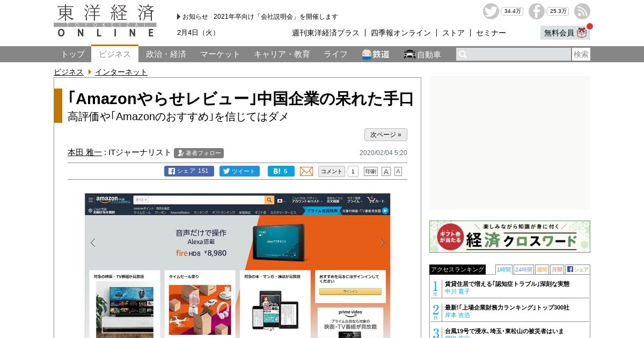Open the ストア link

pos(453,33)
